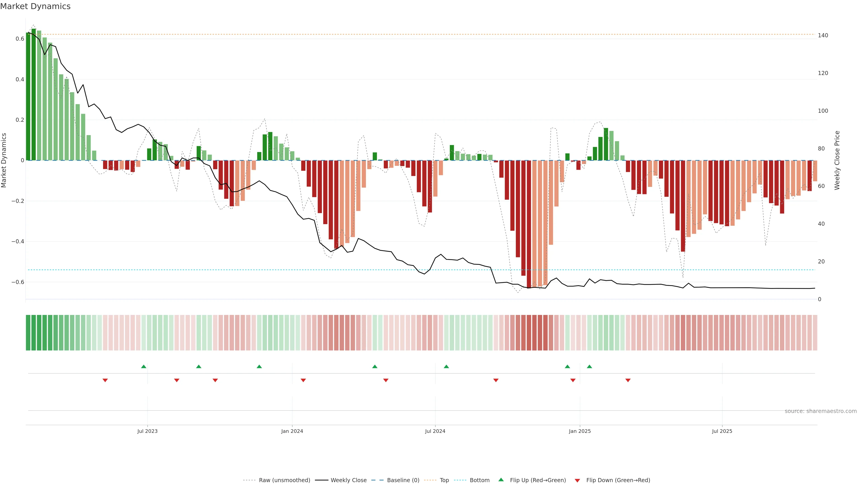Image resolution: width=868 pixels, height=488 pixels.
Task: Click the first red flip-down marker
Action: click(105, 380)
